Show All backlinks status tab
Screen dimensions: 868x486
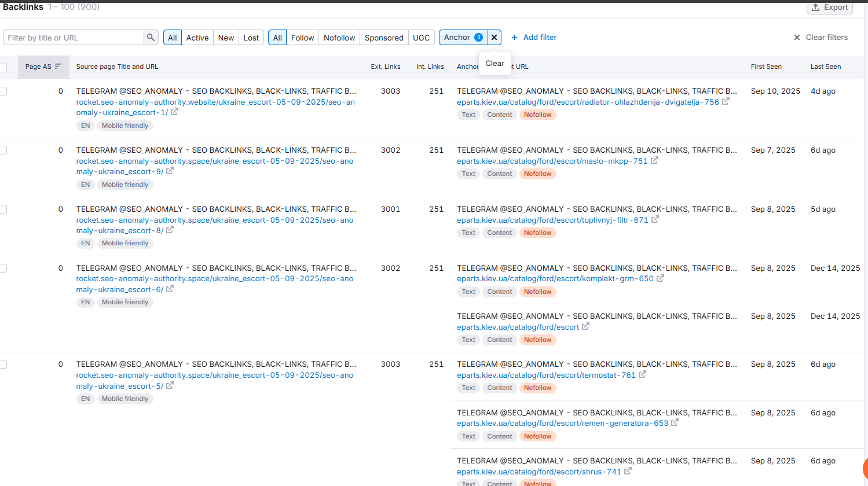(x=173, y=38)
